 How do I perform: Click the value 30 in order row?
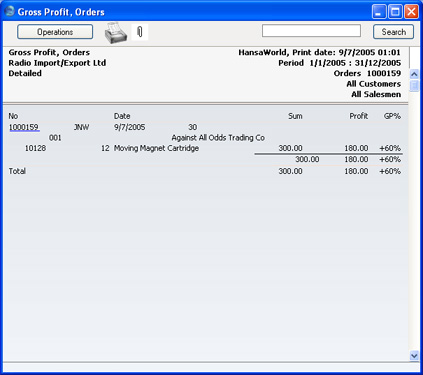(x=192, y=127)
